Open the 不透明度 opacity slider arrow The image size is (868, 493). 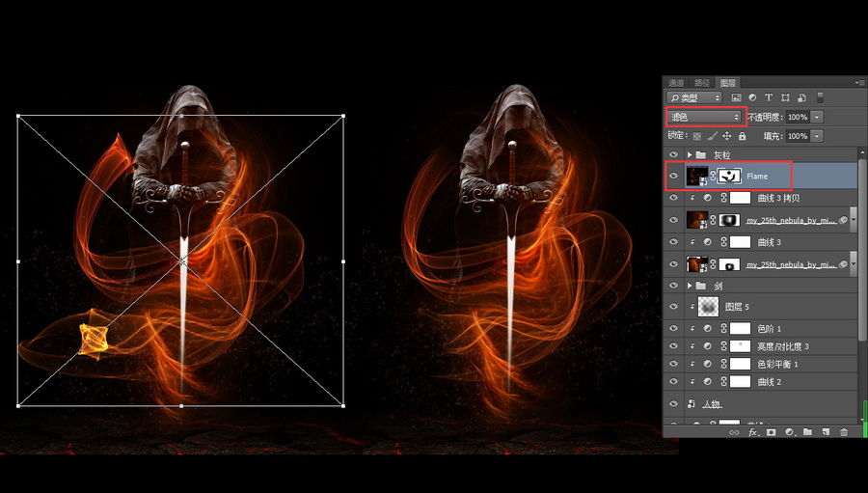[x=818, y=117]
